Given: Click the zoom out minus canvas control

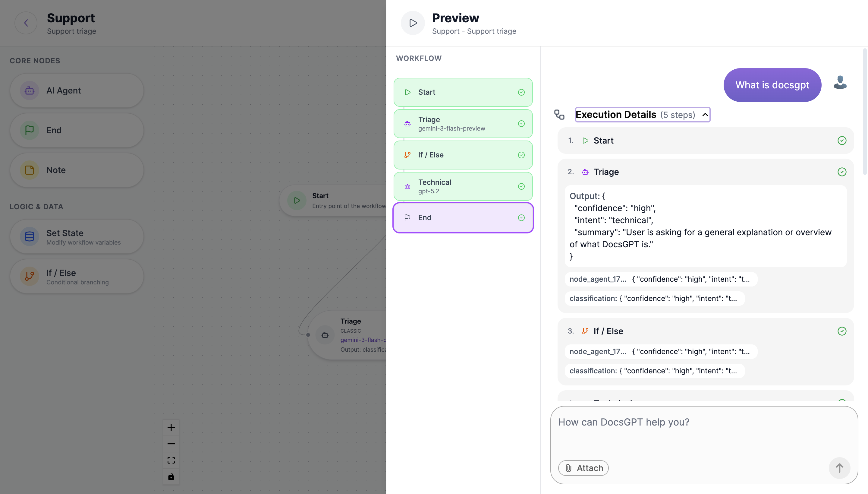Looking at the screenshot, I should tap(171, 444).
